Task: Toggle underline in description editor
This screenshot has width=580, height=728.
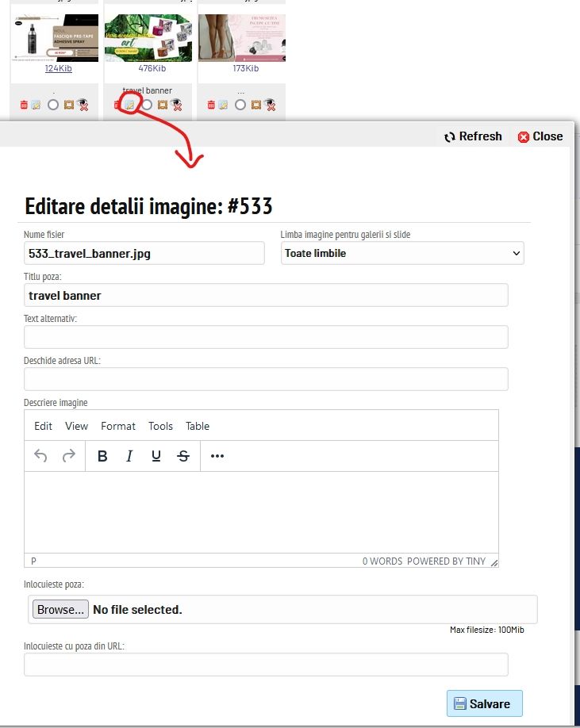Action: click(x=156, y=456)
